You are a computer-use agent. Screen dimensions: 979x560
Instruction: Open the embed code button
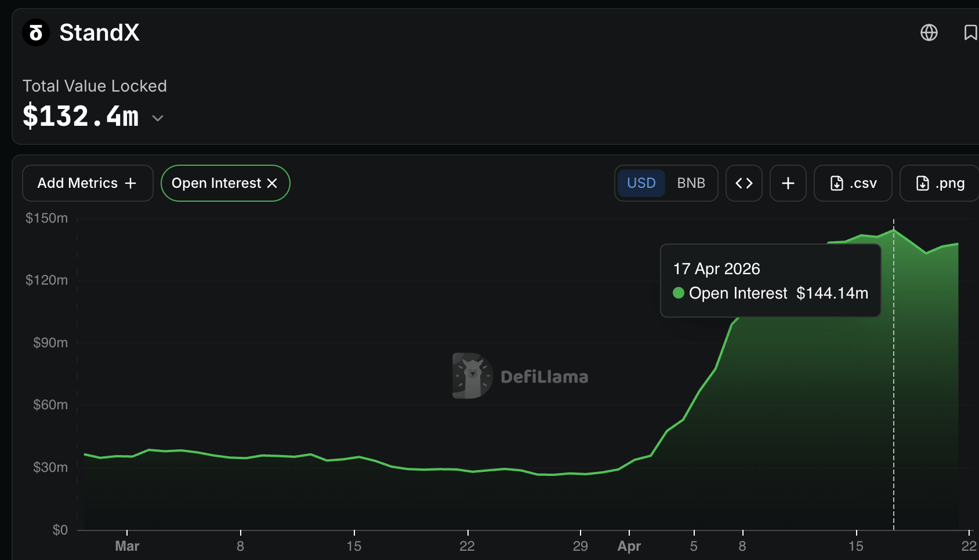click(x=744, y=183)
